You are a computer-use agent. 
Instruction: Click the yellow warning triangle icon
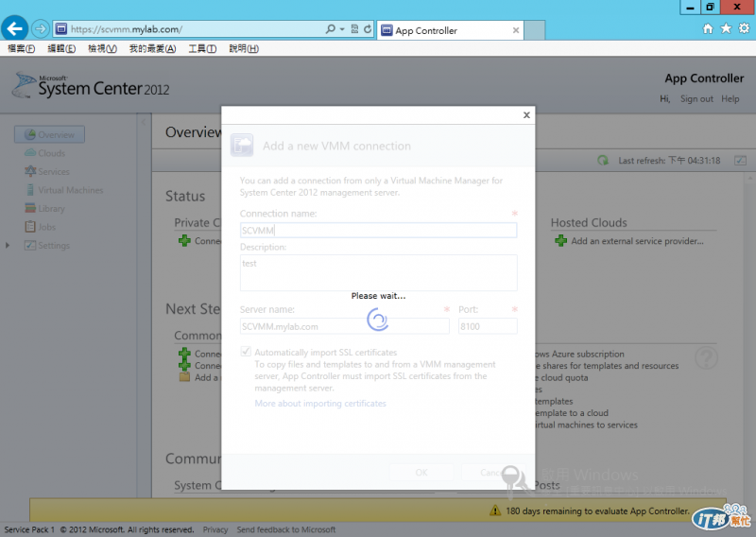pyautogui.click(x=495, y=511)
